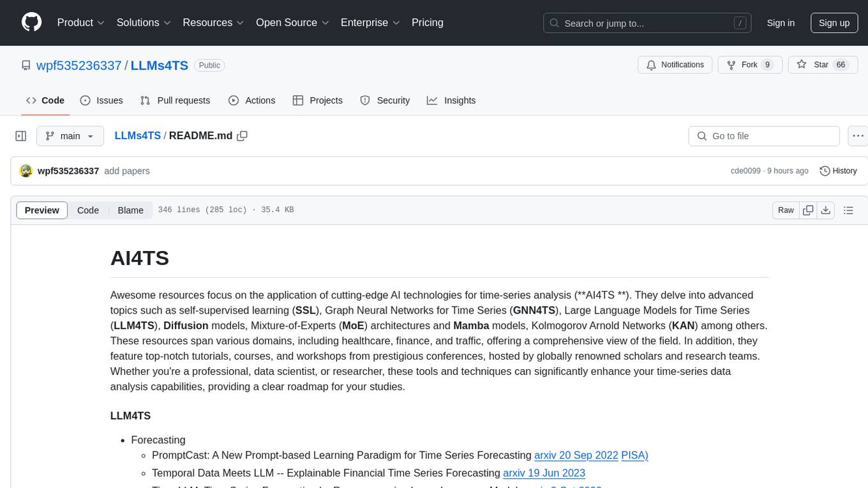Expand the Open Source menu

point(292,22)
